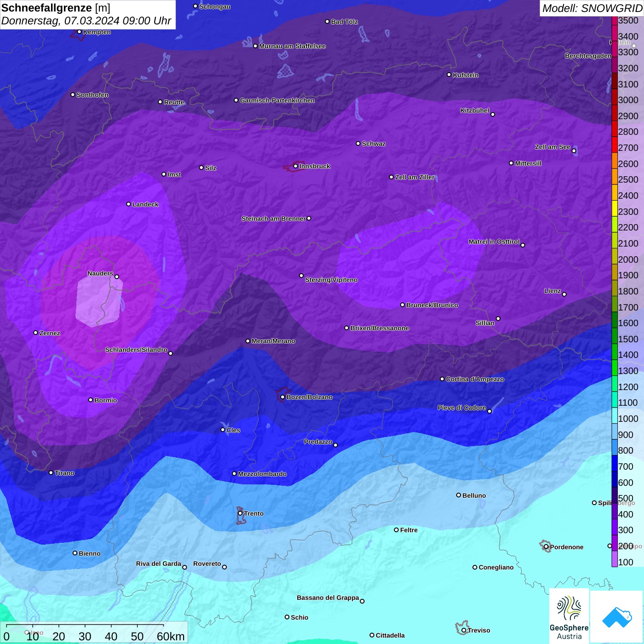Click the Steinach am Brenner label
Image resolution: width=644 pixels, height=644 pixels.
coord(273,218)
